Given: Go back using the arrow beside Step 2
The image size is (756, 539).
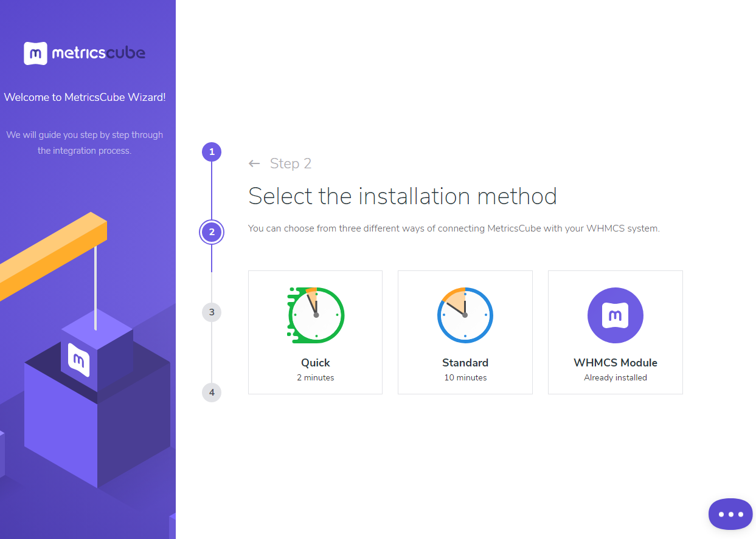Looking at the screenshot, I should click(x=254, y=163).
